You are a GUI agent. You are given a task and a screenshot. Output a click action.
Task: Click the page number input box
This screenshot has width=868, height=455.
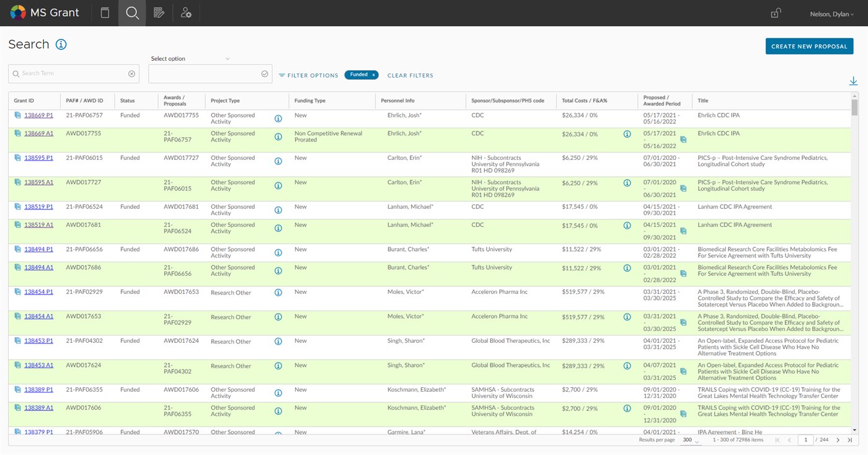805,440
